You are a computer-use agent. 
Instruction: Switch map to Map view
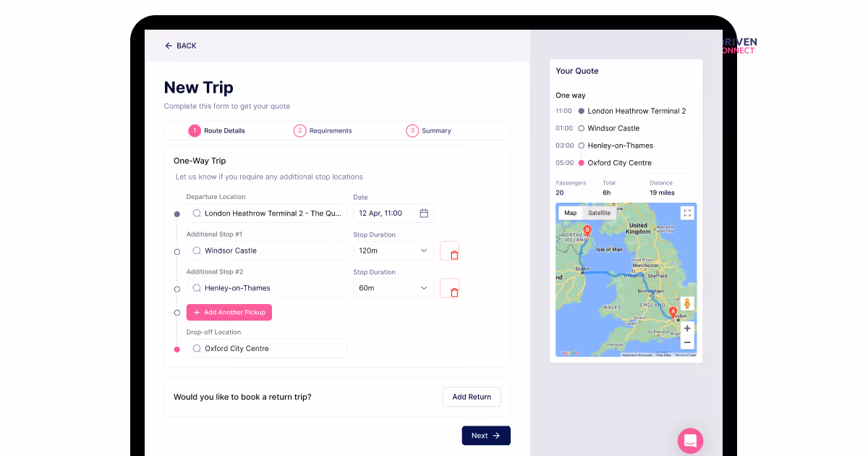click(571, 213)
